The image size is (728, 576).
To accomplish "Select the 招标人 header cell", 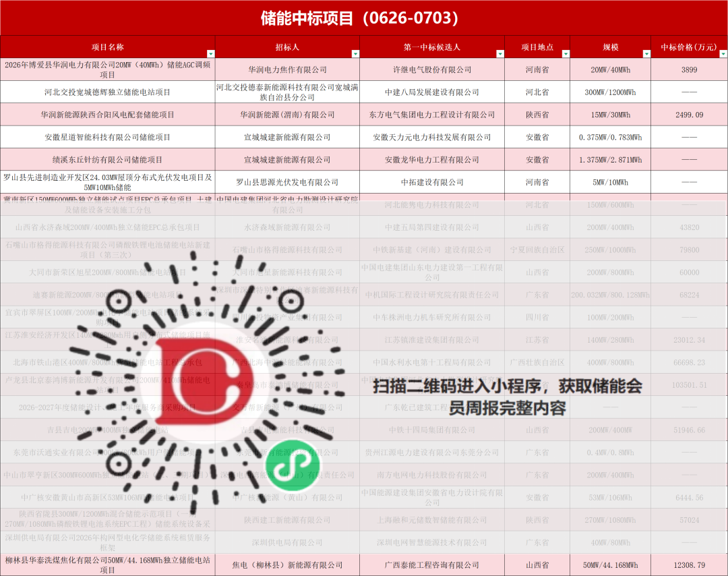I will coord(287,47).
